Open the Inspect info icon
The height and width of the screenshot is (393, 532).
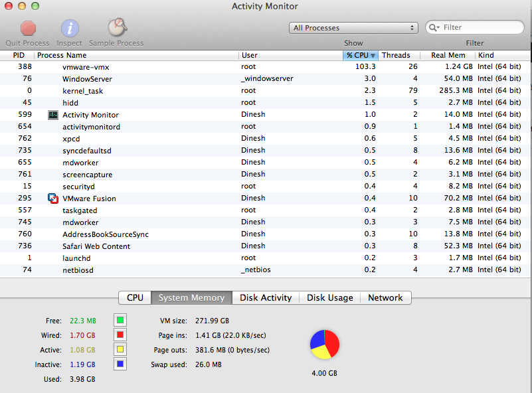(70, 28)
